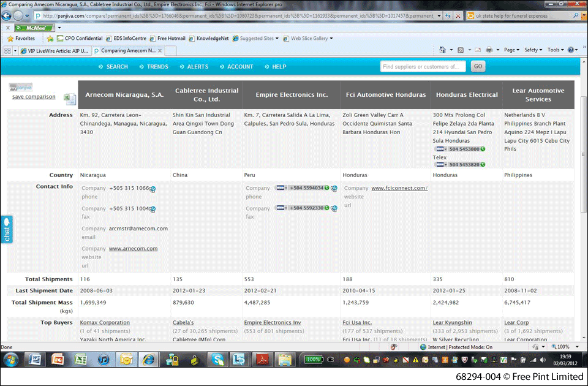
Task: Open the PowerPoint taskbar icon
Action: tap(57, 359)
